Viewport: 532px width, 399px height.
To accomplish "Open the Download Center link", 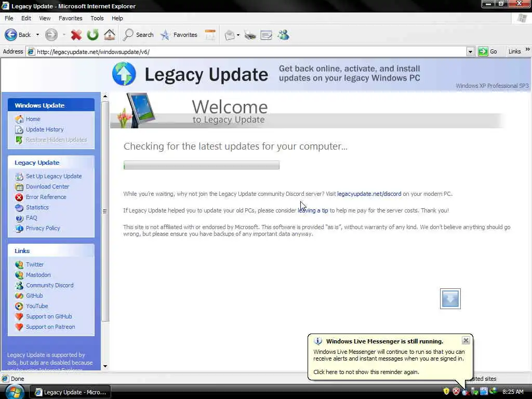I will (x=47, y=187).
